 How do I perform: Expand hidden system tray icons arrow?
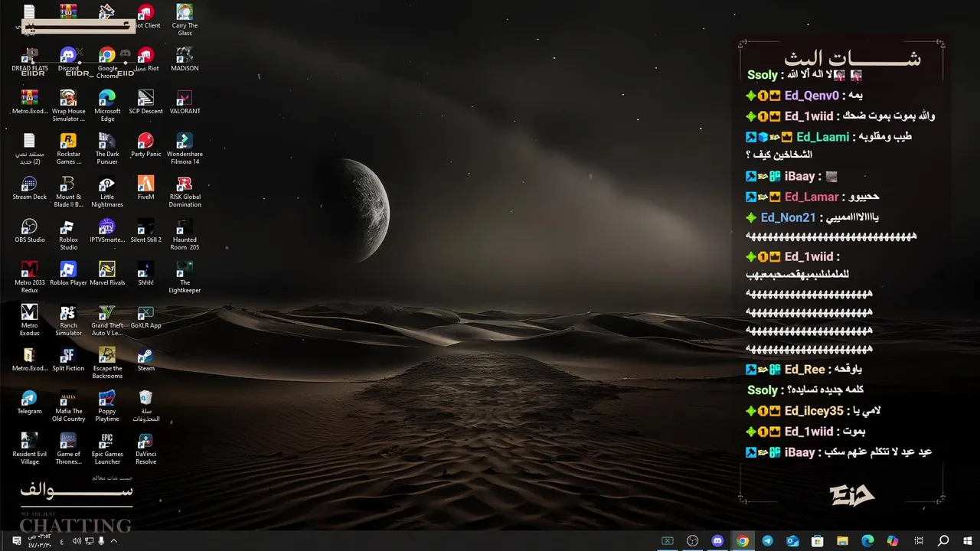(x=113, y=541)
